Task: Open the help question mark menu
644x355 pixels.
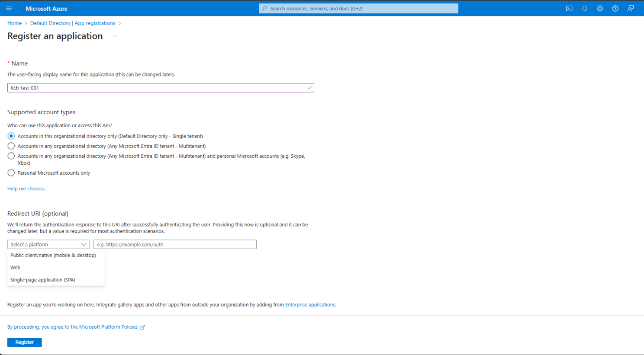Action: click(x=615, y=8)
